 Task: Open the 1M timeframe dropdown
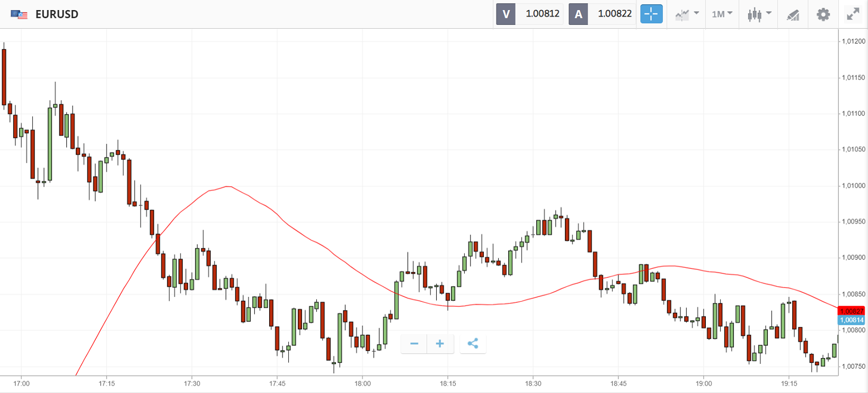tap(722, 14)
